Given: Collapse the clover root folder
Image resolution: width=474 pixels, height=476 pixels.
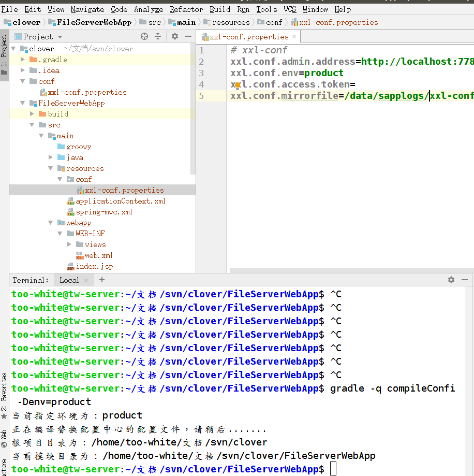Looking at the screenshot, I should tap(13, 49).
